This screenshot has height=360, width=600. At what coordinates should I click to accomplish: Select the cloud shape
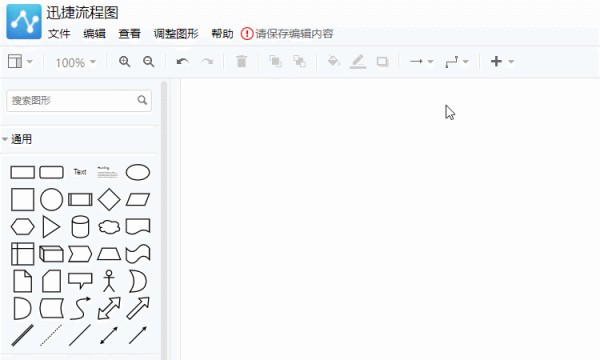click(109, 227)
